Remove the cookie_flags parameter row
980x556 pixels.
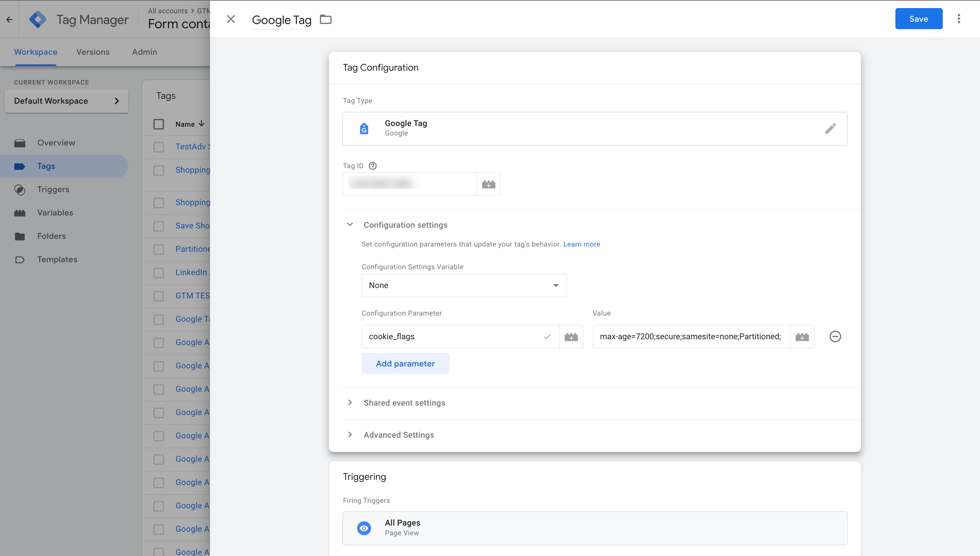click(x=835, y=336)
